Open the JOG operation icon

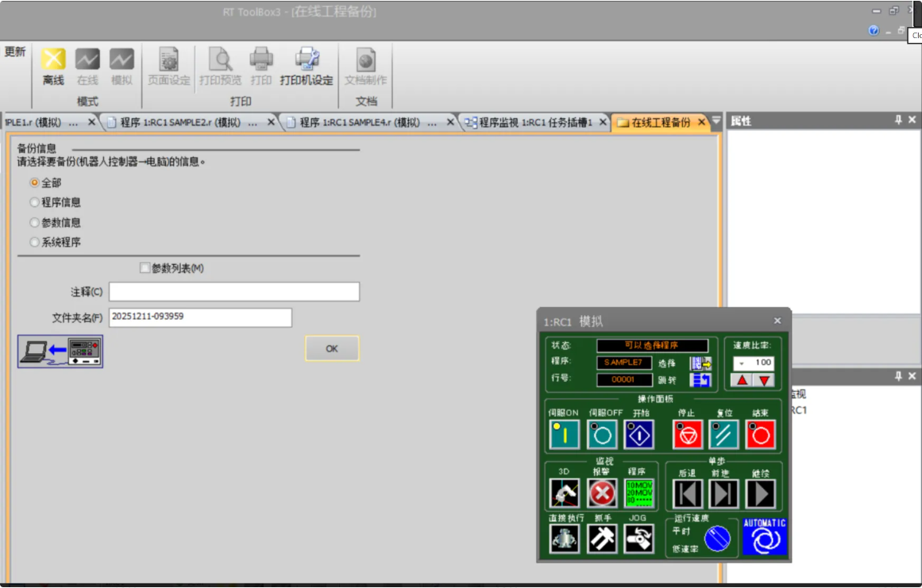638,539
